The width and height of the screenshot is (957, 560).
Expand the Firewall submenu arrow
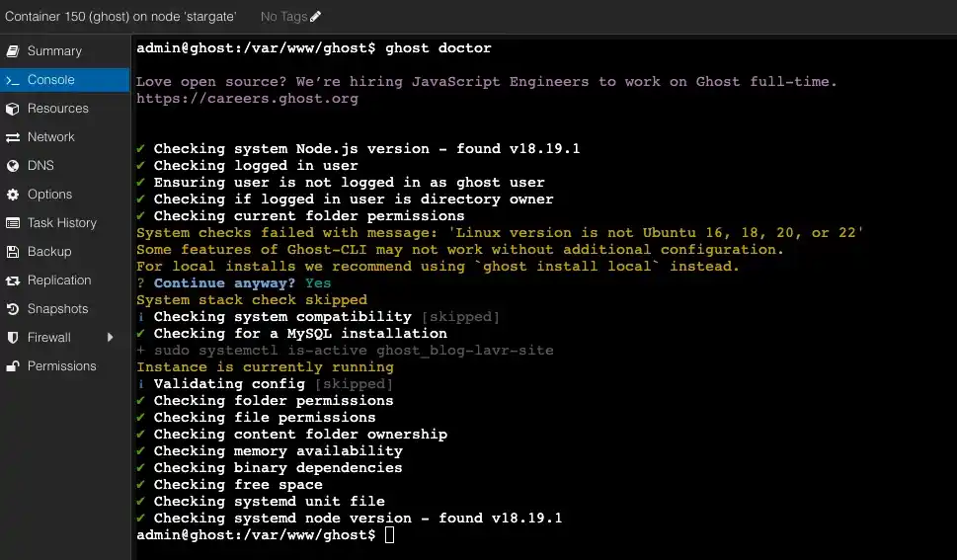[x=110, y=337]
